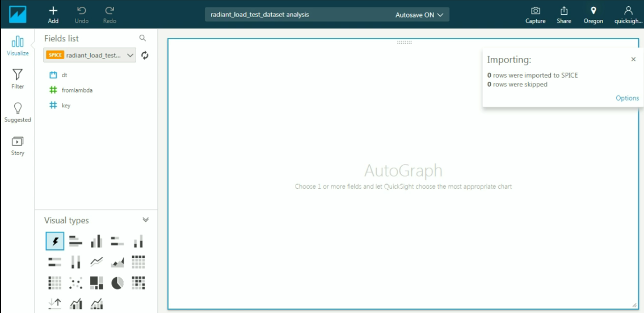Image resolution: width=644 pixels, height=313 pixels.
Task: Click the visual's top drag handle
Action: (x=404, y=43)
